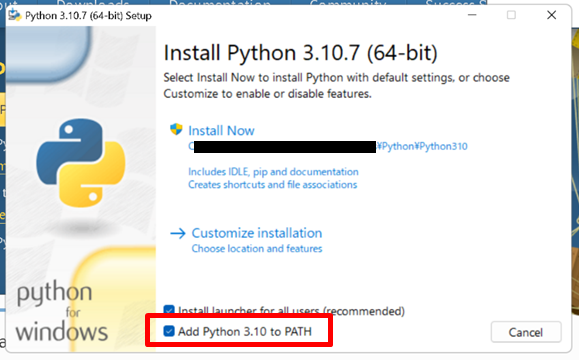This screenshot has height=360, width=579.
Task: Click the shield icon beside Install Now
Action: tap(176, 130)
